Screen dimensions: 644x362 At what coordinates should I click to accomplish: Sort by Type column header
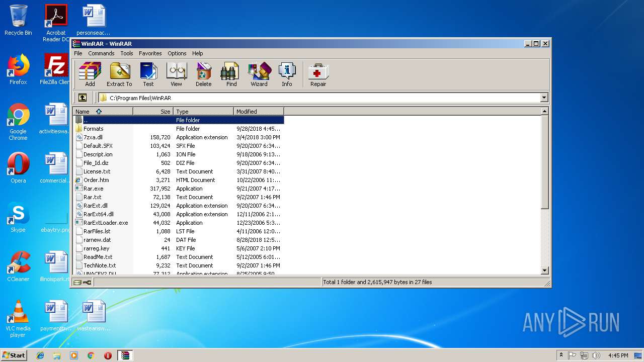coord(204,112)
